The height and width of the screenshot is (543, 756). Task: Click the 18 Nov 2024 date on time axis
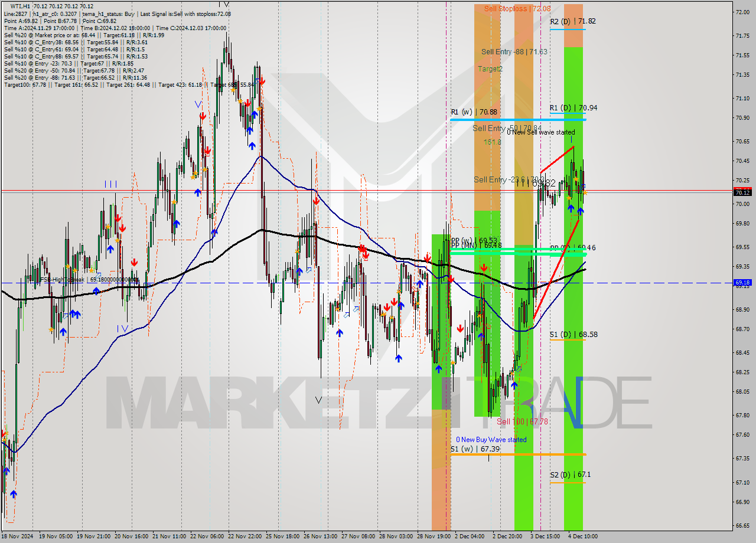coord(17,537)
